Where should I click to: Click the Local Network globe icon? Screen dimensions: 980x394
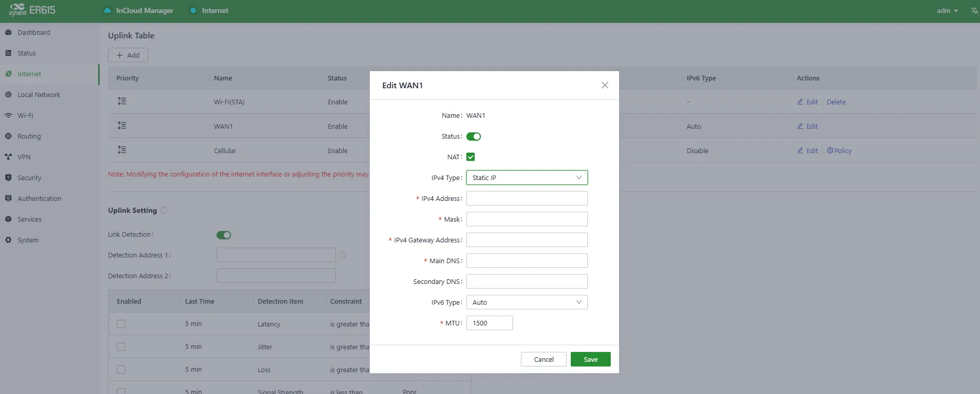pyautogui.click(x=8, y=94)
